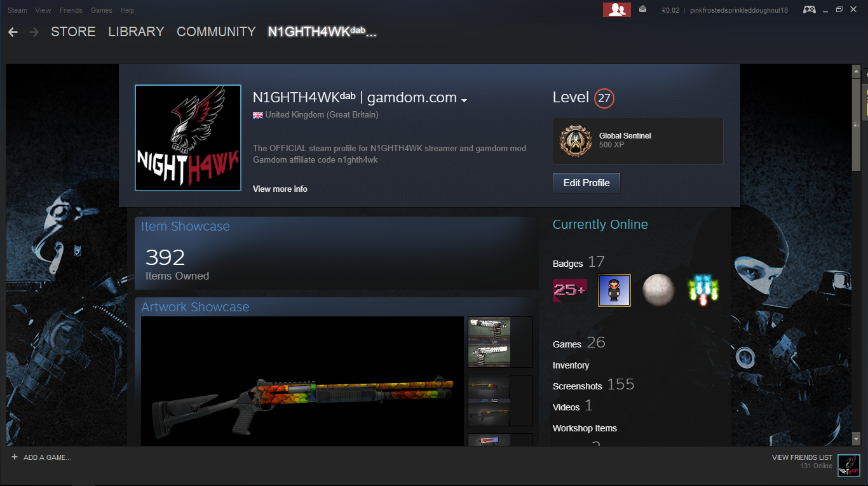Open the Badges 17 link

(x=579, y=262)
